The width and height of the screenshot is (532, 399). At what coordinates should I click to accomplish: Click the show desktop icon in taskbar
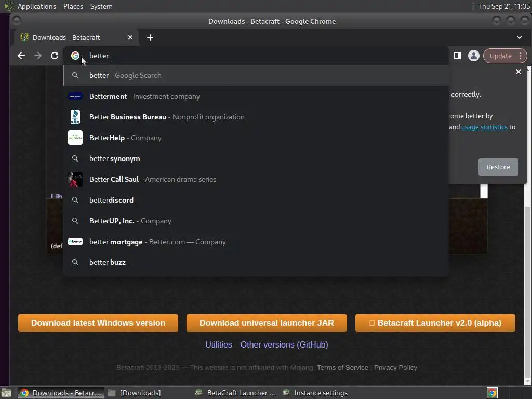point(6,393)
